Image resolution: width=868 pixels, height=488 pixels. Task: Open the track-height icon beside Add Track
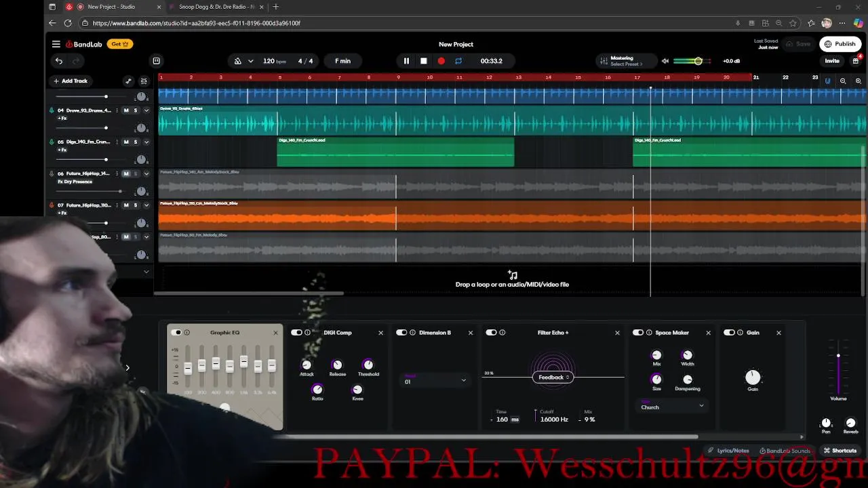[x=143, y=81]
